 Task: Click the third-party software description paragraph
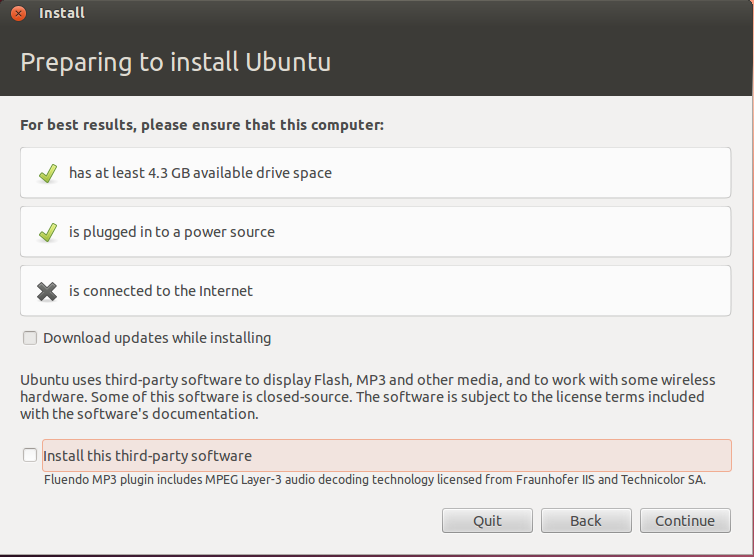[367, 396]
